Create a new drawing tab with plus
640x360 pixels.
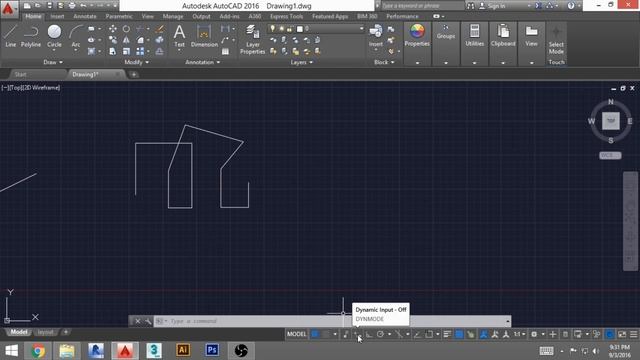click(x=133, y=74)
